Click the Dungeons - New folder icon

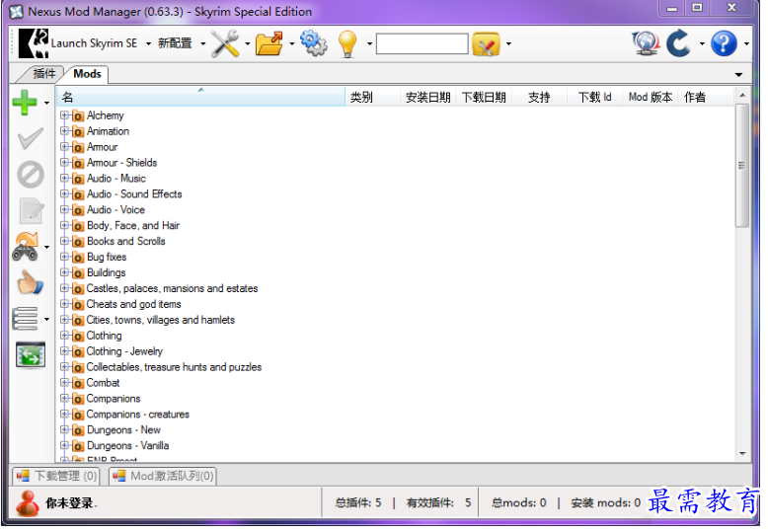click(x=78, y=430)
